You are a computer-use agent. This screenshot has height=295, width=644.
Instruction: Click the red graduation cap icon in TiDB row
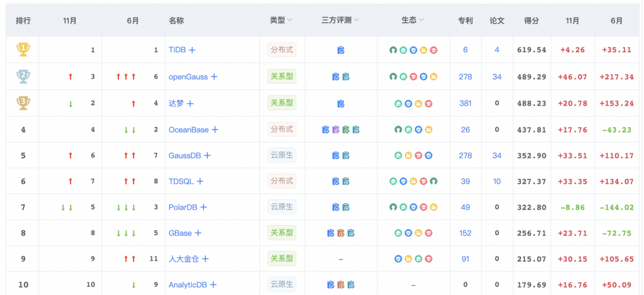click(x=434, y=50)
